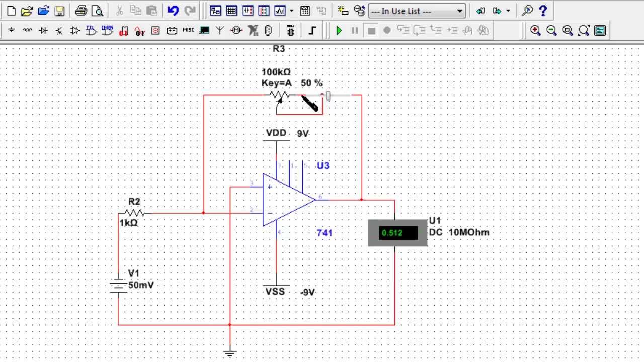Open Help with the question mark
The image size is (644, 362).
[x=543, y=11]
